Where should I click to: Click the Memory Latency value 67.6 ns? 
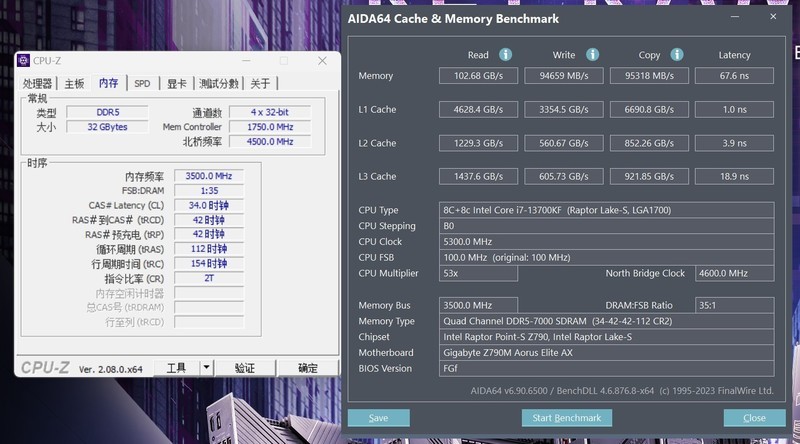click(x=734, y=76)
